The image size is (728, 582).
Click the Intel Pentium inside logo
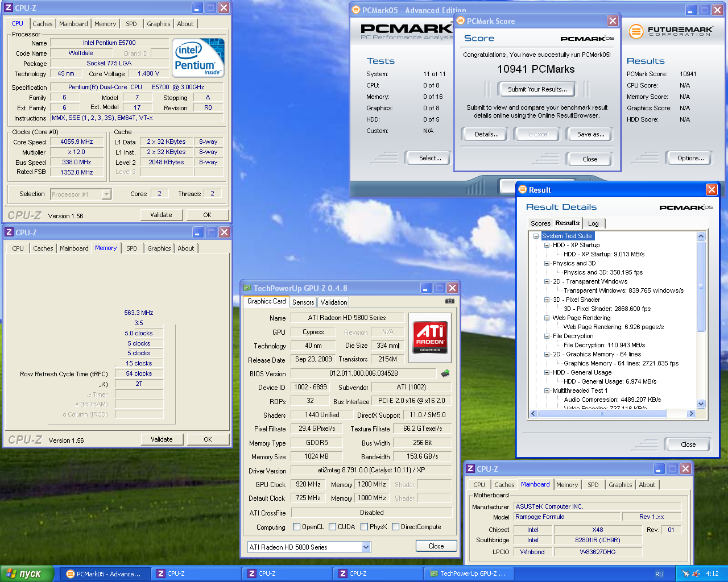(198, 58)
